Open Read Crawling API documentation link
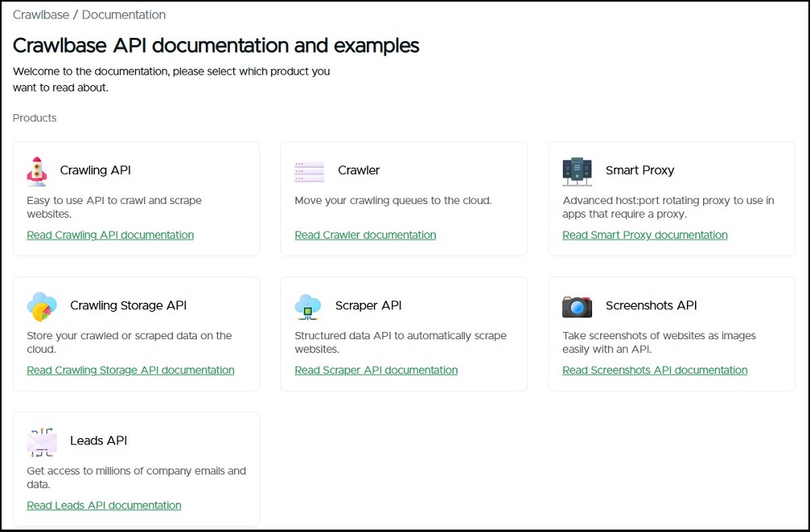 (x=110, y=235)
